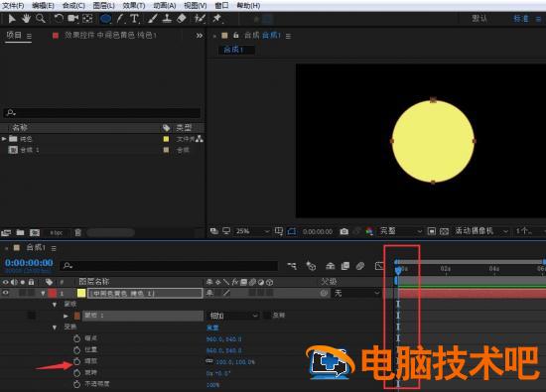Image resolution: width=546 pixels, height=392 pixels.
Task: Select the Type text tool
Action: 134,19
